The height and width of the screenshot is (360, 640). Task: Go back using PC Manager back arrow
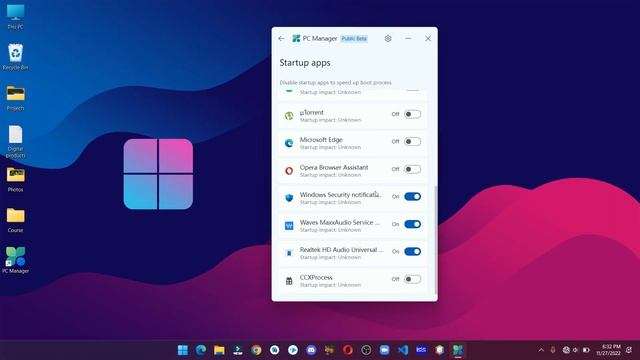point(281,38)
